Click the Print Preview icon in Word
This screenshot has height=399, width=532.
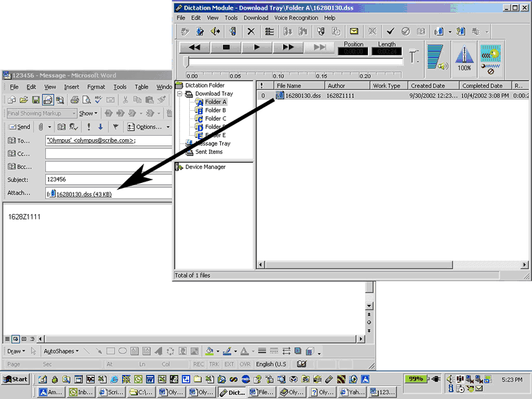tap(87, 100)
